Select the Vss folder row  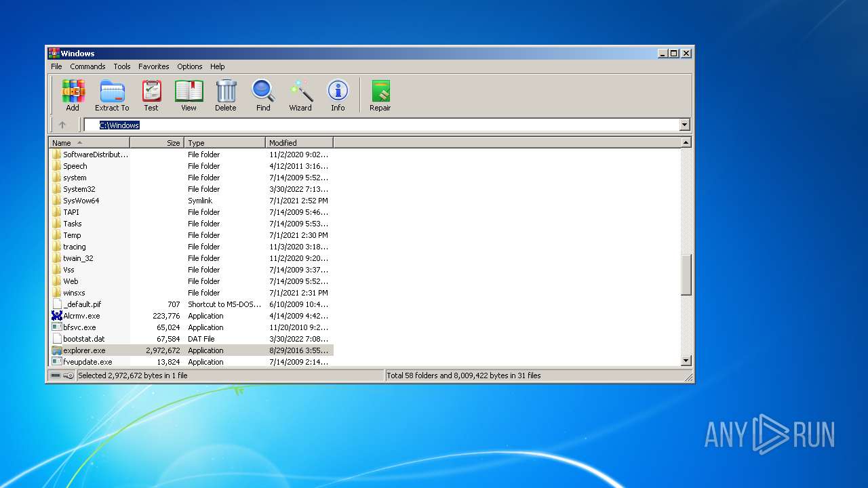191,270
